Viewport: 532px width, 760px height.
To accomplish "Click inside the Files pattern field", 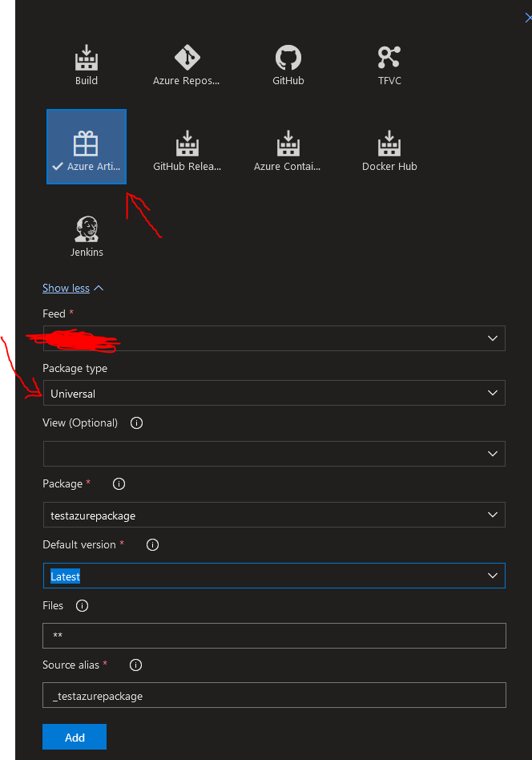I will (x=272, y=636).
